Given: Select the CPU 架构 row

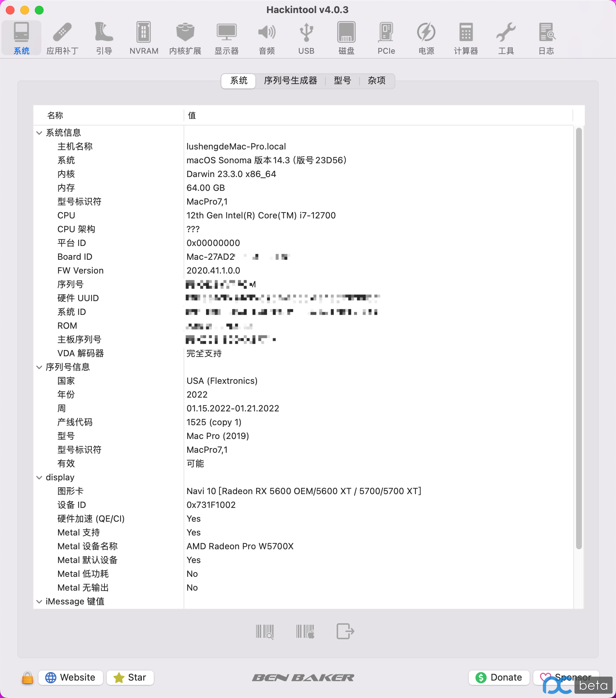Looking at the screenshot, I should (303, 229).
